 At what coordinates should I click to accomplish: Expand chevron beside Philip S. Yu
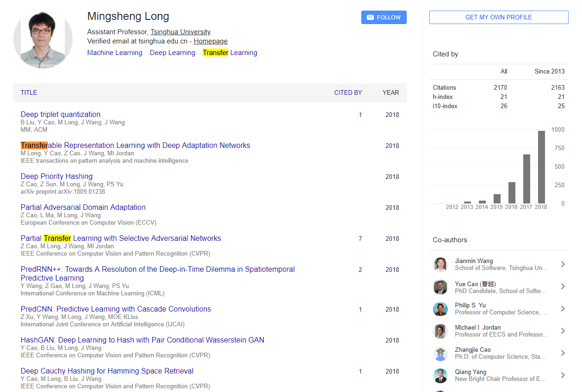pyautogui.click(x=563, y=309)
